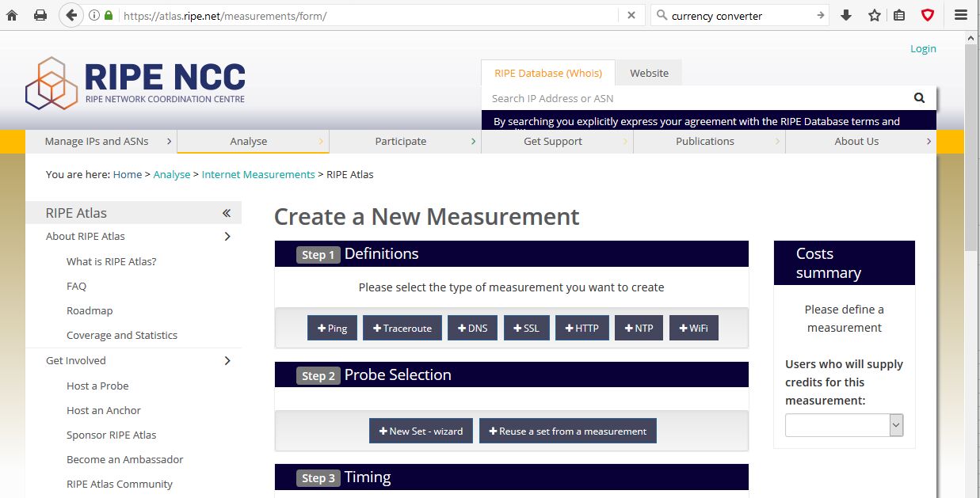
Task: Open Sponsor RIPE Atlas sidebar link
Action: (112, 435)
